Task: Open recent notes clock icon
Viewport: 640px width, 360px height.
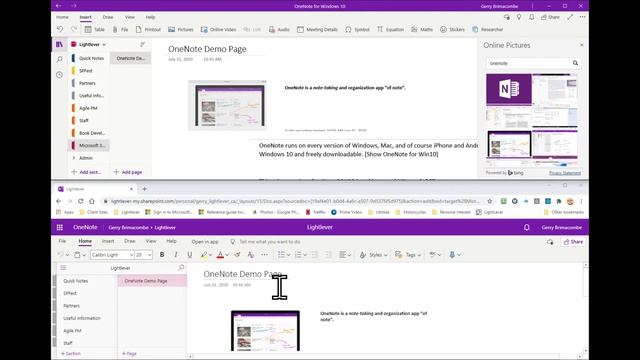Action: 60,75
